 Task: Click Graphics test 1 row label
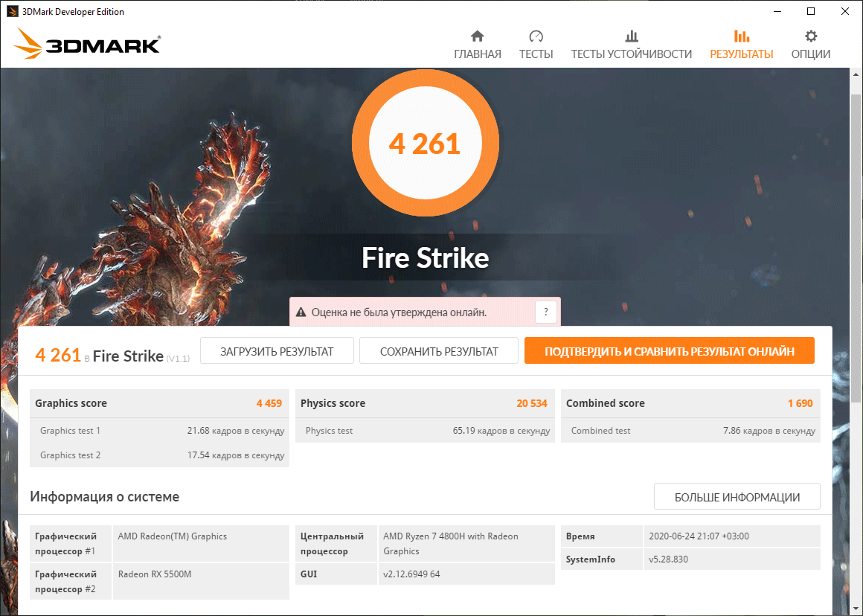(x=71, y=431)
